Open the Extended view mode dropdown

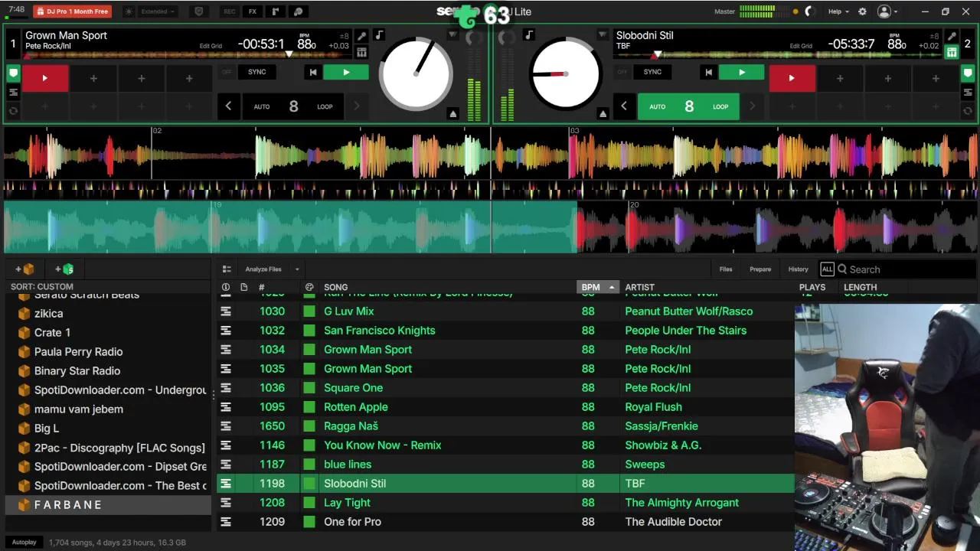(x=158, y=11)
